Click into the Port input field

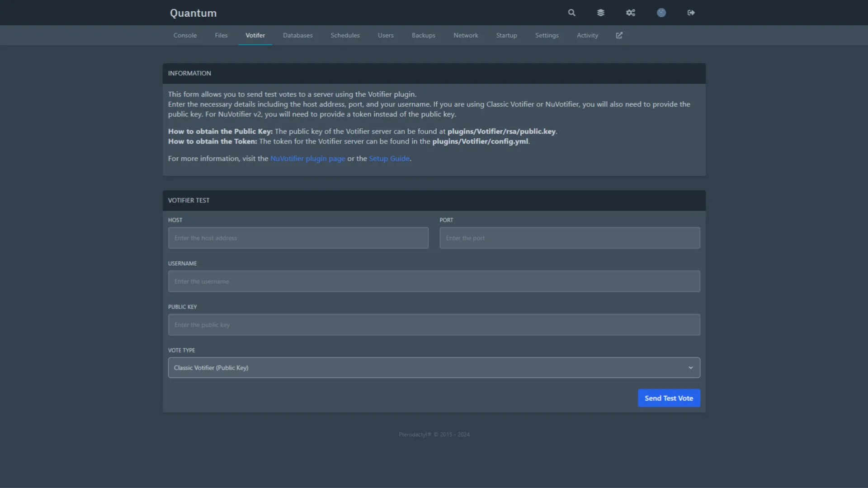coord(570,238)
